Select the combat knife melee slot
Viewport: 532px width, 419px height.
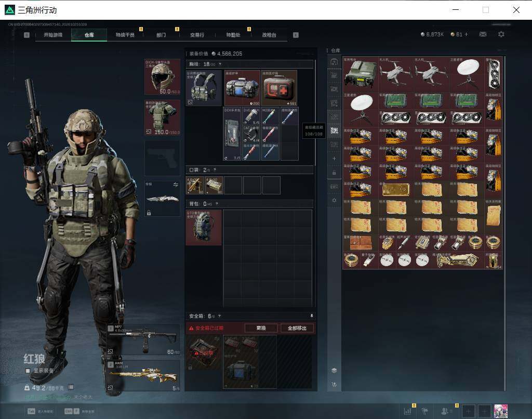click(x=162, y=199)
